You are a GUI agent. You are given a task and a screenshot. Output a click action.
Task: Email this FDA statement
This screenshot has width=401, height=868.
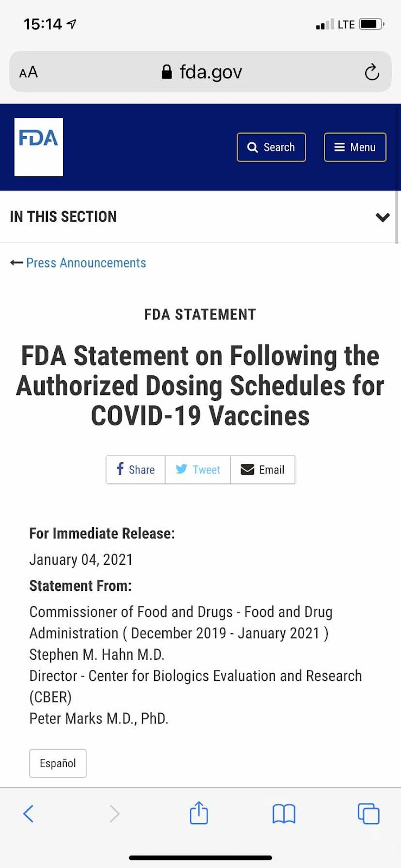[x=263, y=469]
